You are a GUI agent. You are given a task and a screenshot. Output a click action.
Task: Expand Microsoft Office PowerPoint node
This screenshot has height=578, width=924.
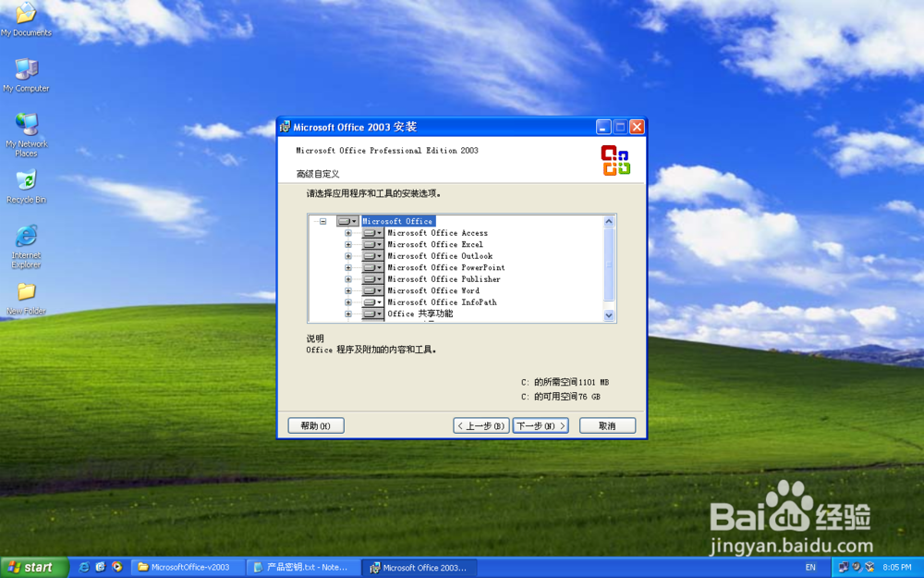click(348, 267)
